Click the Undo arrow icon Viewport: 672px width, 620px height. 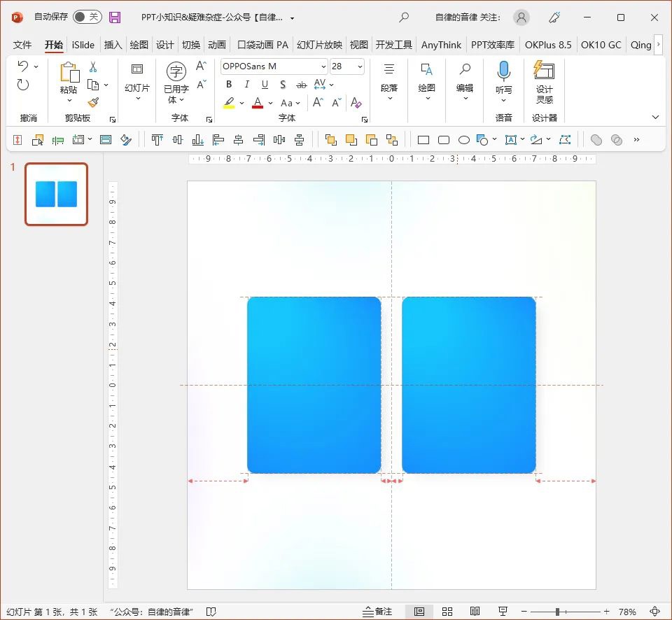pyautogui.click(x=23, y=66)
